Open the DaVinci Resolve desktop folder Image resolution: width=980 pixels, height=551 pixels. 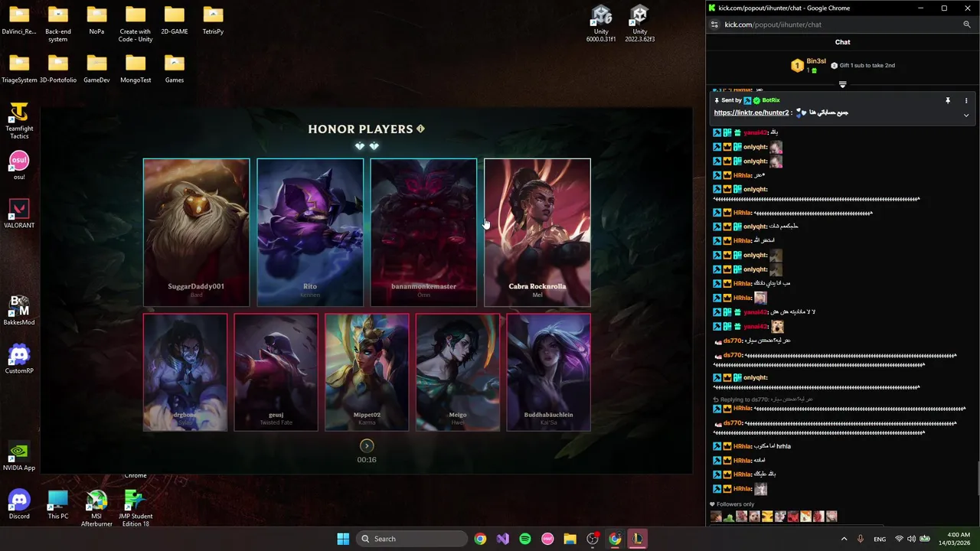(x=19, y=21)
